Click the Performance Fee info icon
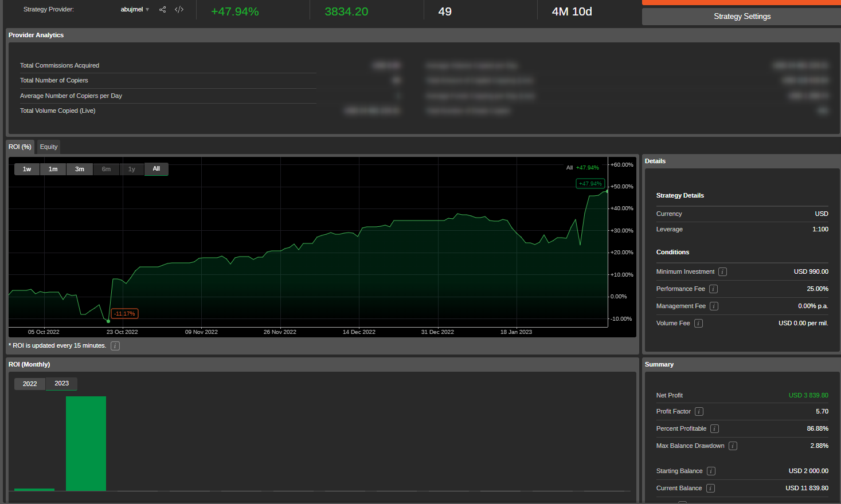This screenshot has height=504, width=841. pos(713,289)
